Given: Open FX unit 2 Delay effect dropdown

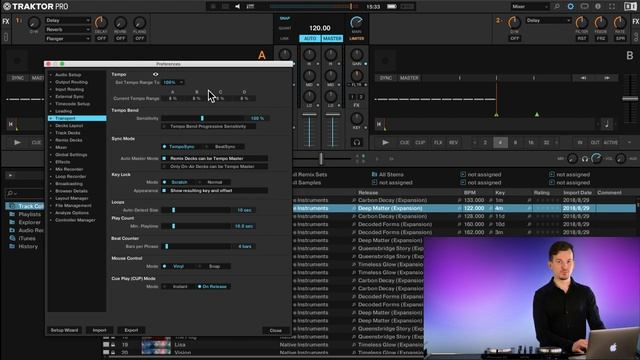Looking at the screenshot, I should (548, 20).
